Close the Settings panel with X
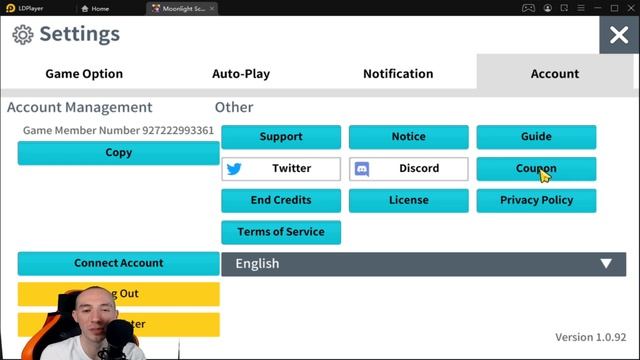 pos(619,35)
